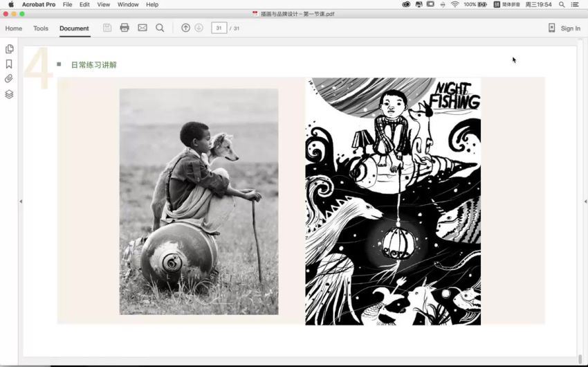Switch to the Tools tab
This screenshot has width=588, height=367.
point(41,28)
